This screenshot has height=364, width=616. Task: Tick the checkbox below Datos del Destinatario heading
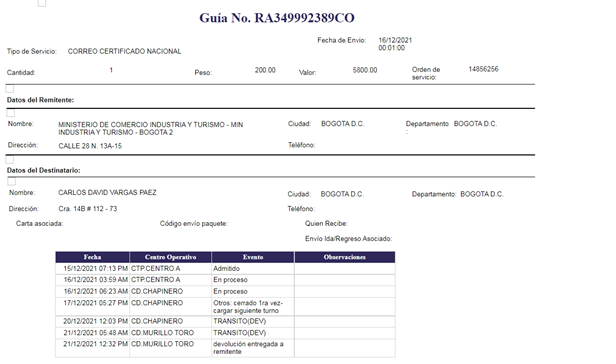pos(12,181)
